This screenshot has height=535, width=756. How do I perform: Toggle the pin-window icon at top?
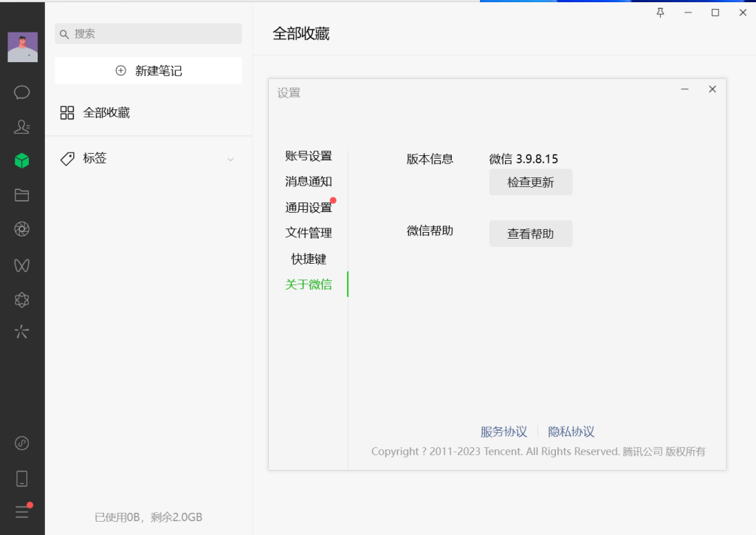click(659, 13)
